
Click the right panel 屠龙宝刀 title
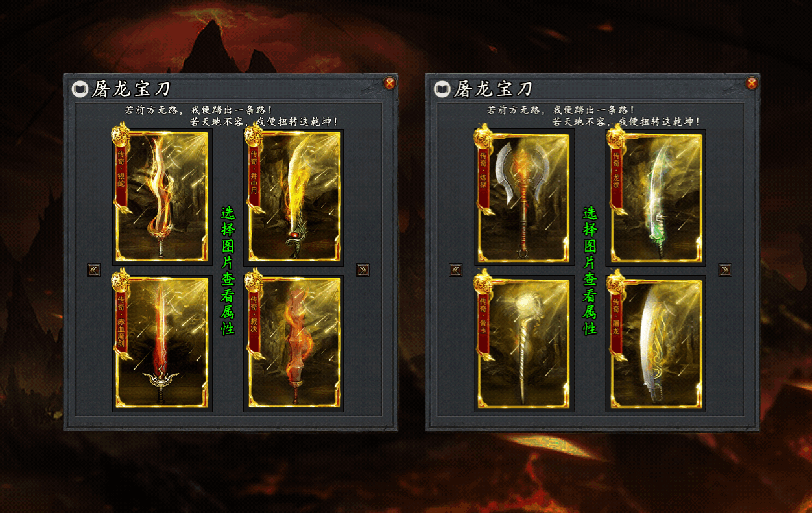[494, 89]
